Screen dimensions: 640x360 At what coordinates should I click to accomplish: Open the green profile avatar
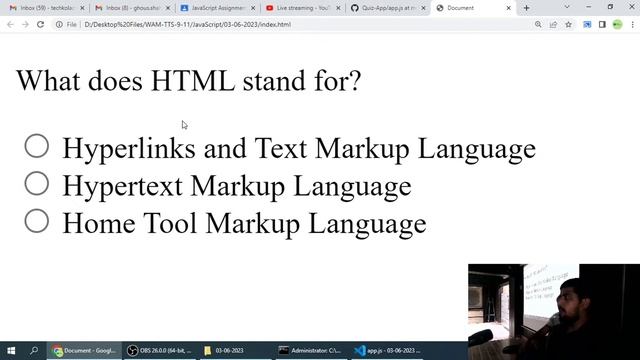tap(618, 24)
